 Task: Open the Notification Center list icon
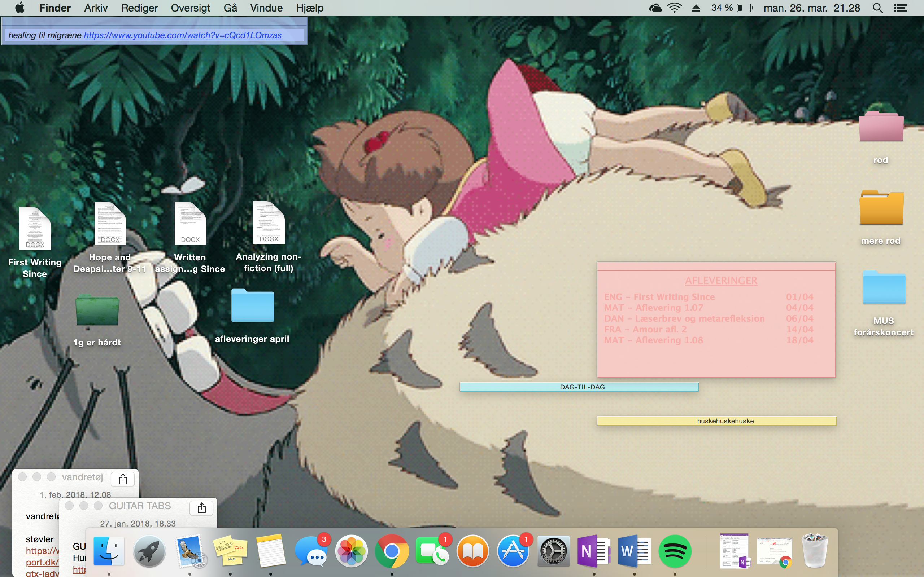coord(901,8)
